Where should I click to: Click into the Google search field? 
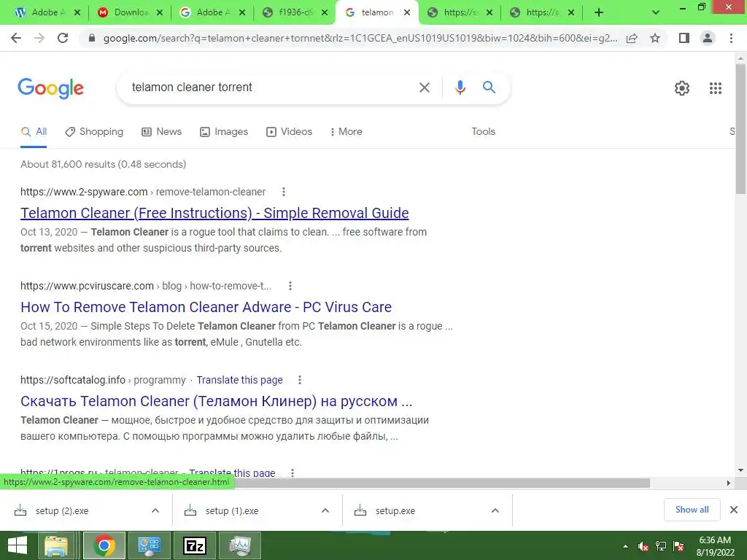[271, 87]
